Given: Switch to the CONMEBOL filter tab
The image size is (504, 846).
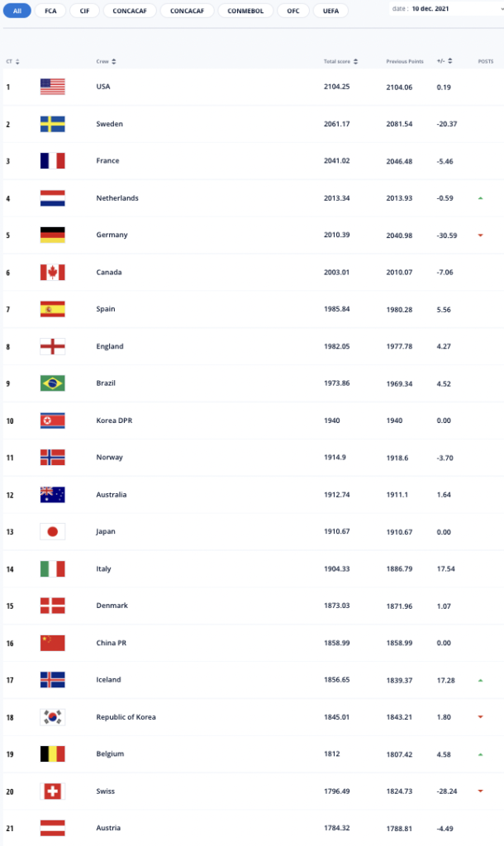Looking at the screenshot, I should pos(245,11).
